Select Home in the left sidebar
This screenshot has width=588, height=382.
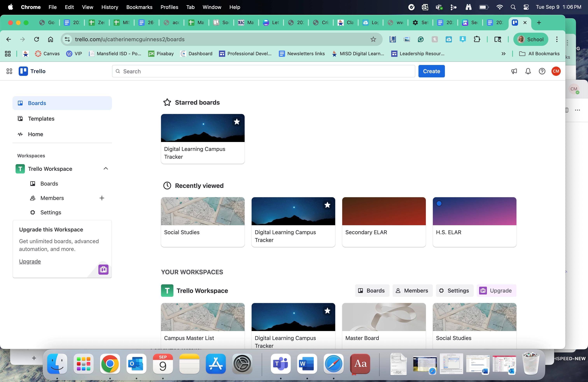[x=62, y=134]
